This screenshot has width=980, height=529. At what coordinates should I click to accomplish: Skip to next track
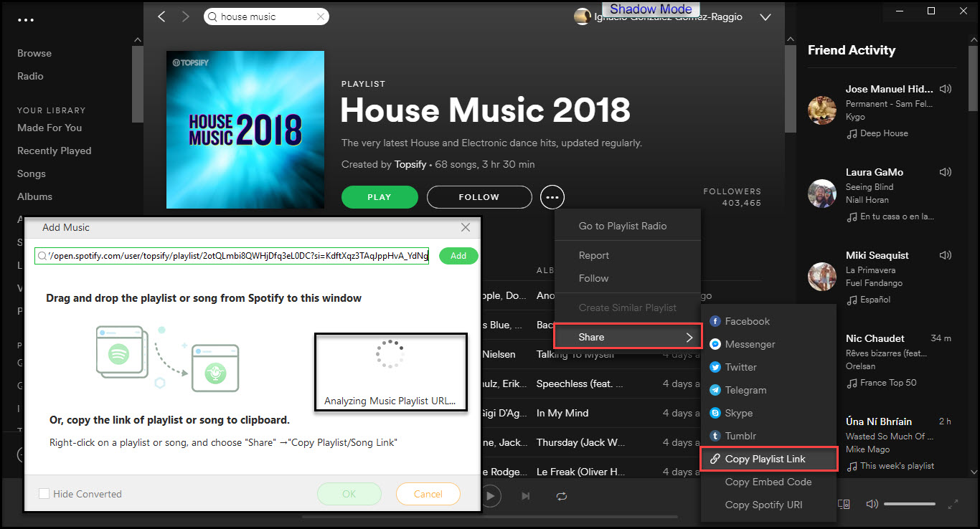[526, 495]
